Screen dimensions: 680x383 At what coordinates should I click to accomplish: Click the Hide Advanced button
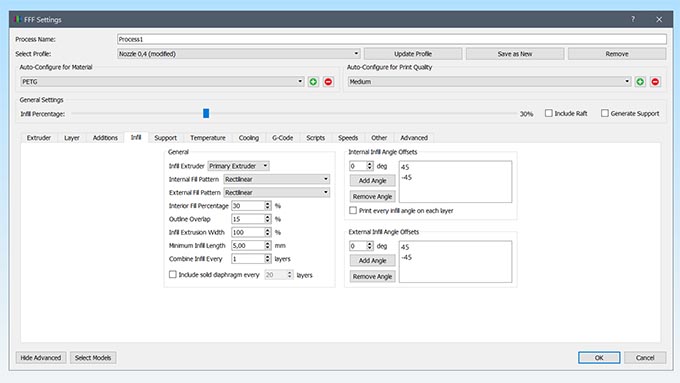pos(41,357)
